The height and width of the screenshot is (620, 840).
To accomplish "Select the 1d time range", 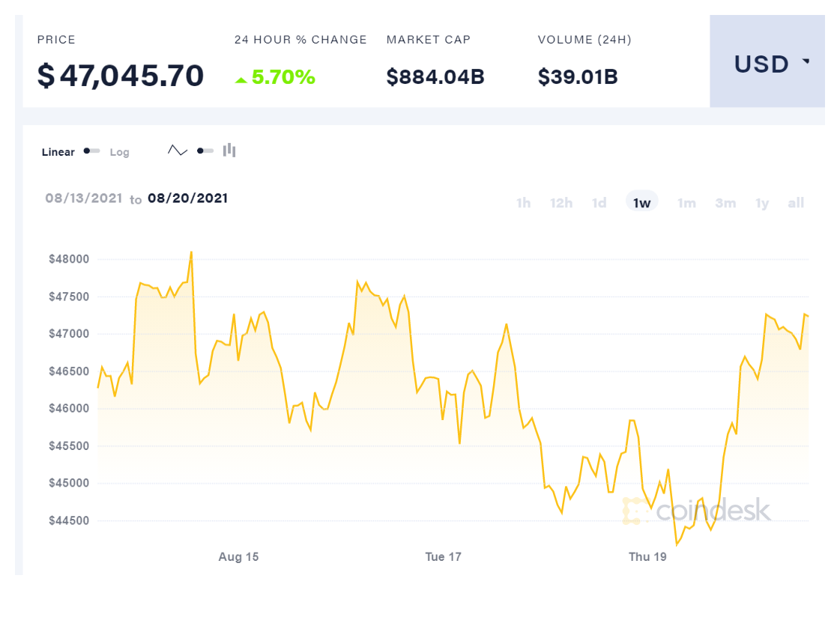I will click(x=599, y=203).
